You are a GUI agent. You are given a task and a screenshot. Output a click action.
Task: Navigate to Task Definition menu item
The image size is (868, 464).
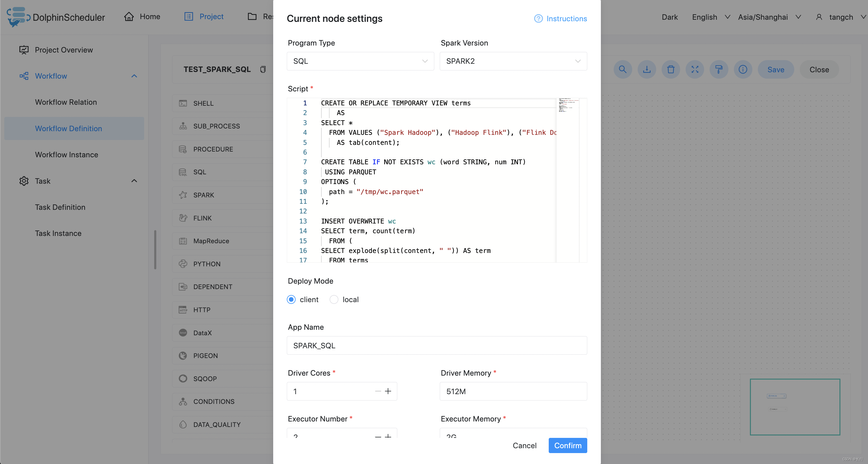(x=60, y=207)
